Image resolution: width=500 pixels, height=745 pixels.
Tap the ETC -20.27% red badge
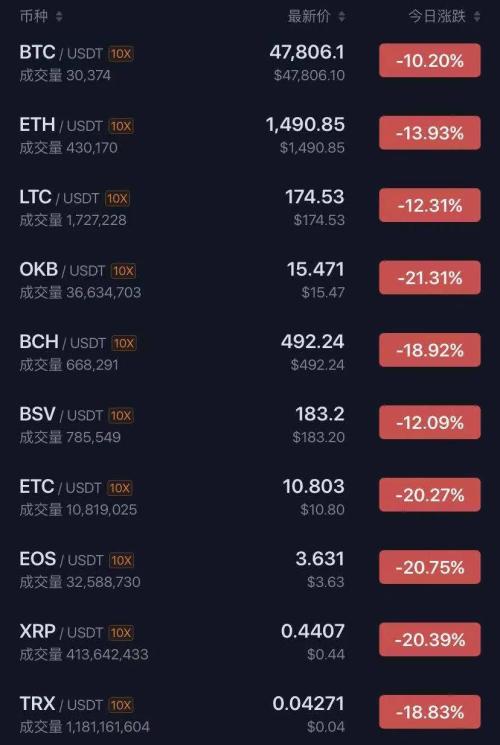click(430, 495)
